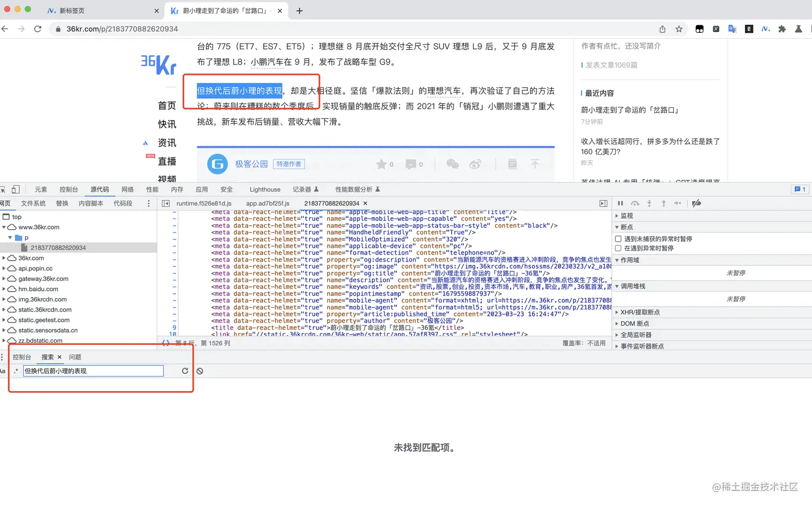The image size is (812, 506).
Task: Open the 首页 site navigation link
Action: point(167,105)
